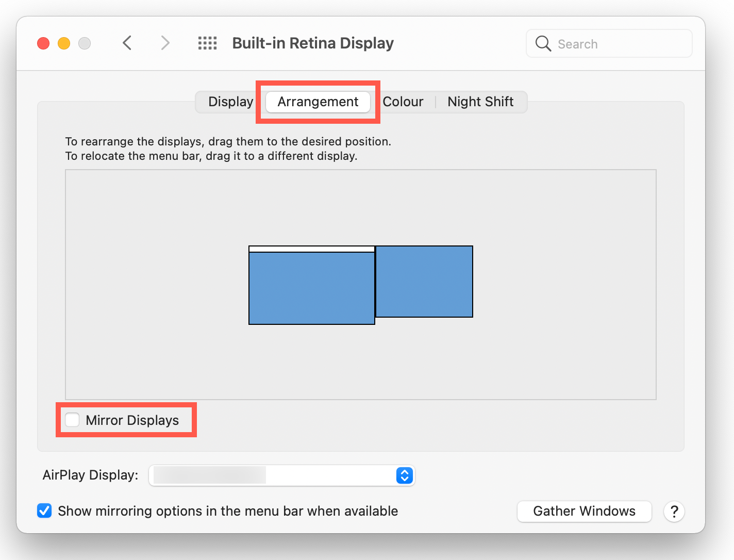The width and height of the screenshot is (734, 560).
Task: Open the Colour tab
Action: tap(403, 102)
